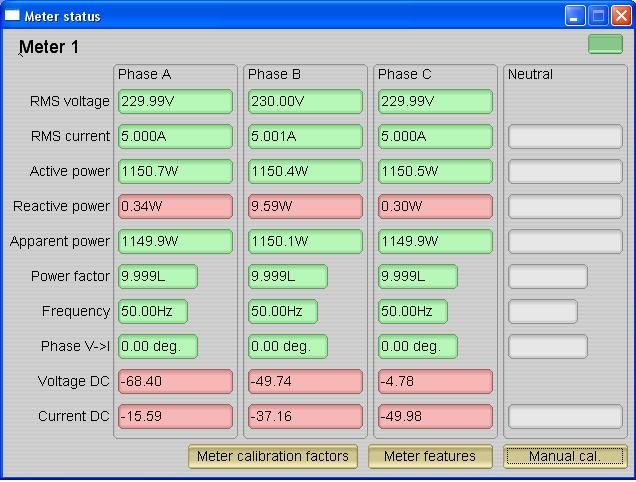
Task: Click the Voltage DC row label
Action: point(73,381)
